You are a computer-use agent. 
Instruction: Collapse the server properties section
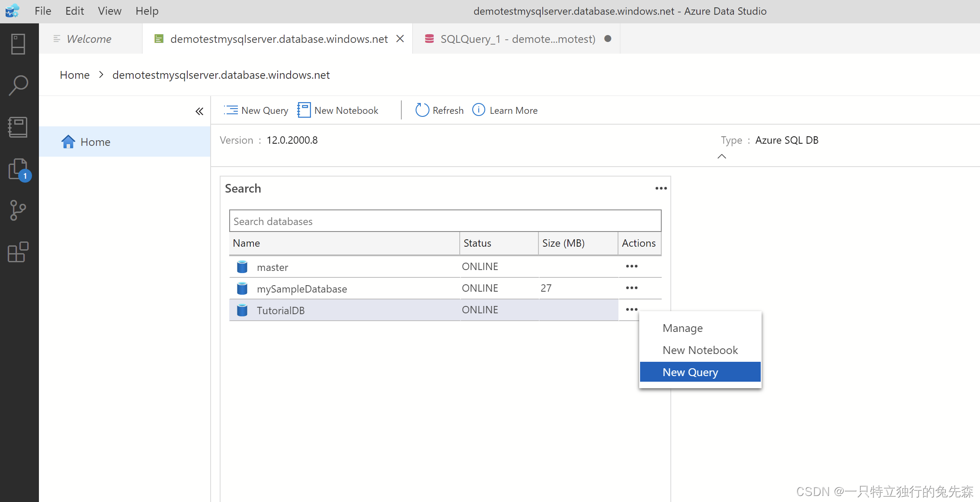pyautogui.click(x=721, y=156)
